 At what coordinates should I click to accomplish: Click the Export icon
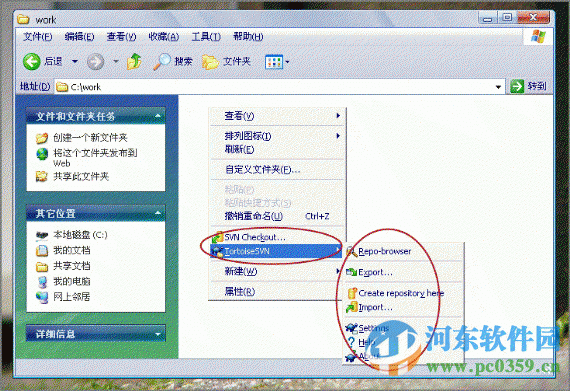click(x=351, y=272)
